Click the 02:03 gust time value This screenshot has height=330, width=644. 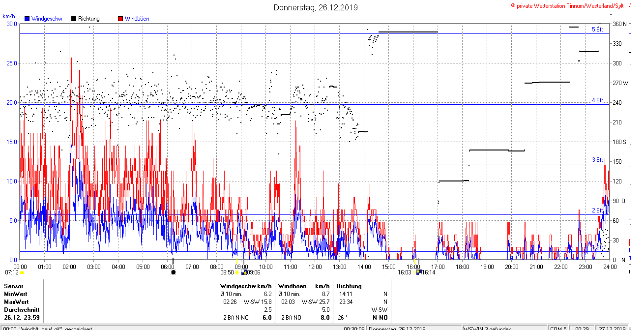point(288,301)
